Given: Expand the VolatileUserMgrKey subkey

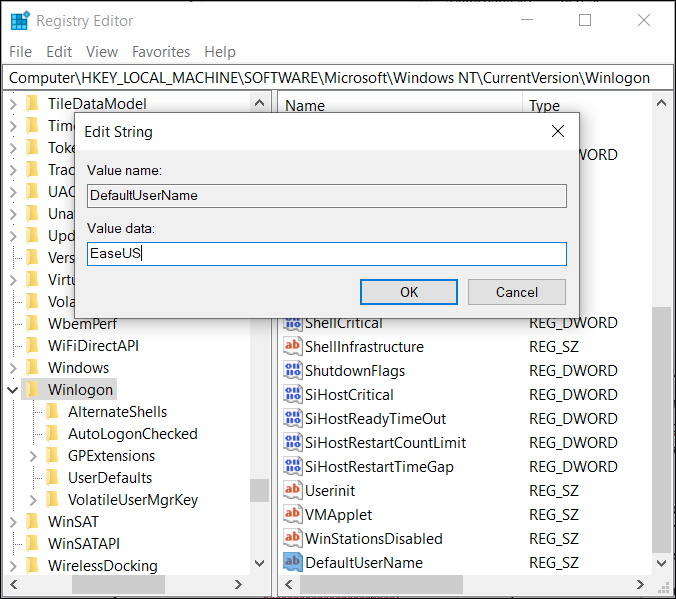Looking at the screenshot, I should [x=33, y=500].
